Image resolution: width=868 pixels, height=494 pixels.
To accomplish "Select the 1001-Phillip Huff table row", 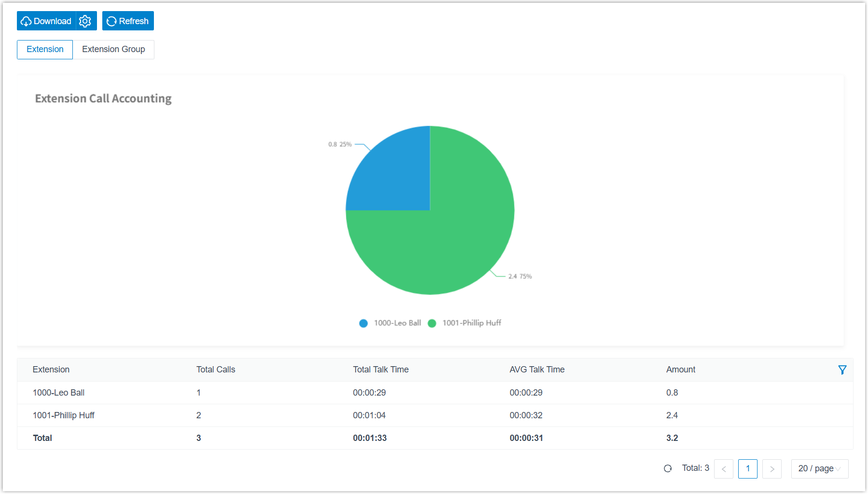I will point(435,415).
